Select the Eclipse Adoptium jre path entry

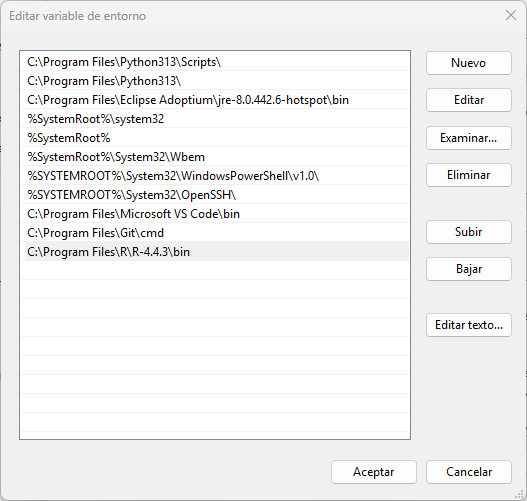tap(215, 100)
